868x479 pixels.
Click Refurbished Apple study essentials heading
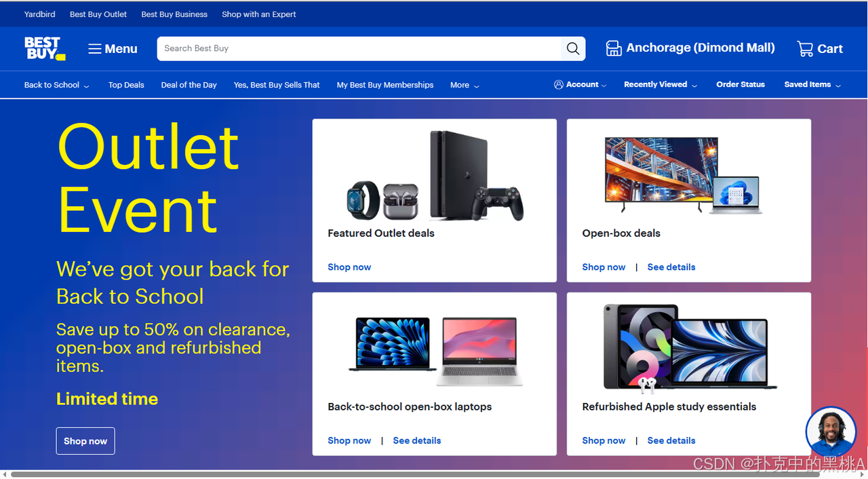pos(669,407)
